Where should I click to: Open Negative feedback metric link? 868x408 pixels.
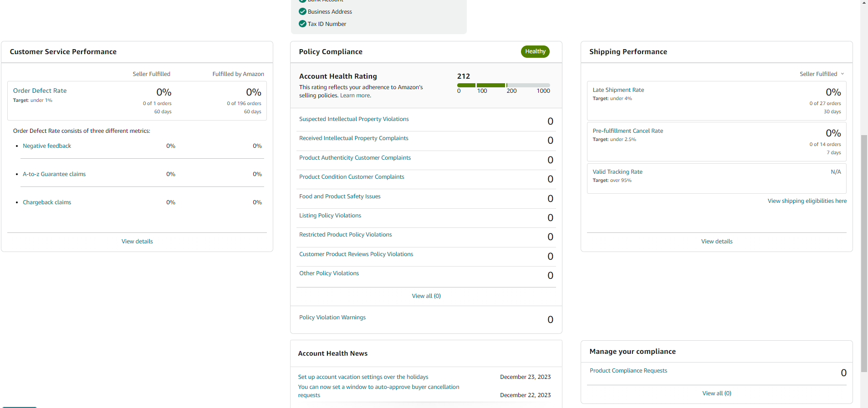pyautogui.click(x=47, y=146)
